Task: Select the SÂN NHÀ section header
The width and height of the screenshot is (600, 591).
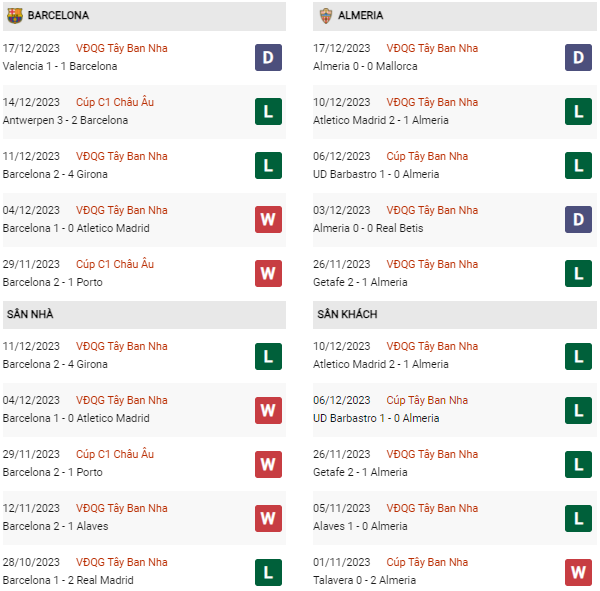Action: click(x=31, y=314)
